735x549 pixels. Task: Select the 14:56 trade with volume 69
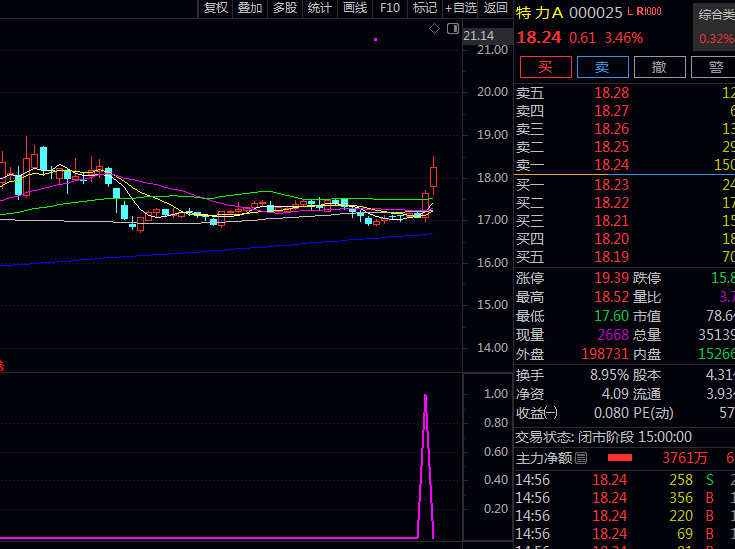[x=624, y=534]
